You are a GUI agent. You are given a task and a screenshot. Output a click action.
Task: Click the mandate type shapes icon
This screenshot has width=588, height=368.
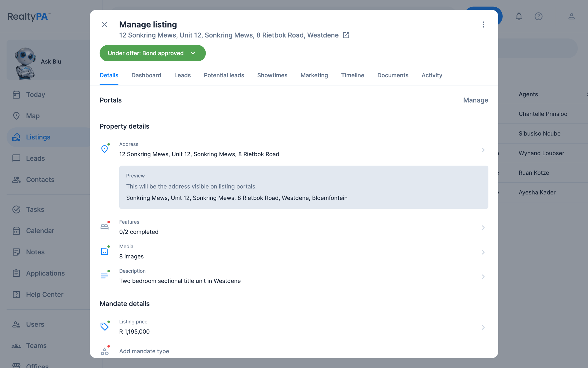coord(105,351)
